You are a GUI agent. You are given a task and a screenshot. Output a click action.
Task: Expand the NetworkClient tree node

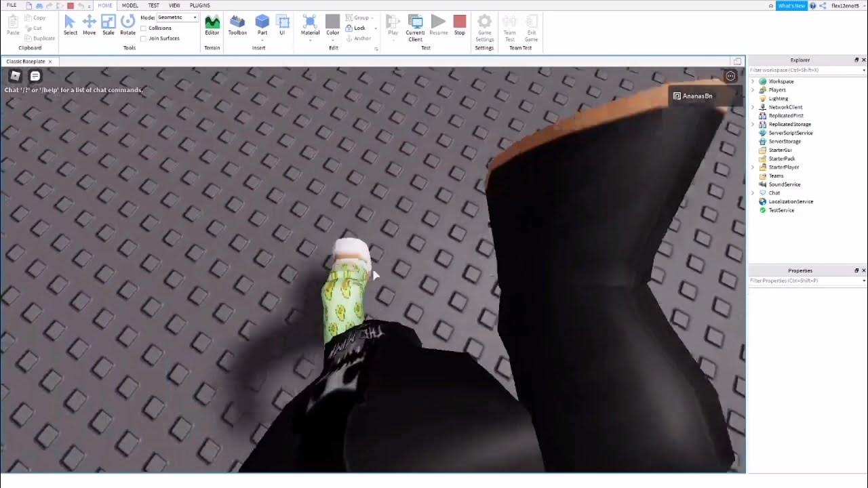pyautogui.click(x=753, y=107)
